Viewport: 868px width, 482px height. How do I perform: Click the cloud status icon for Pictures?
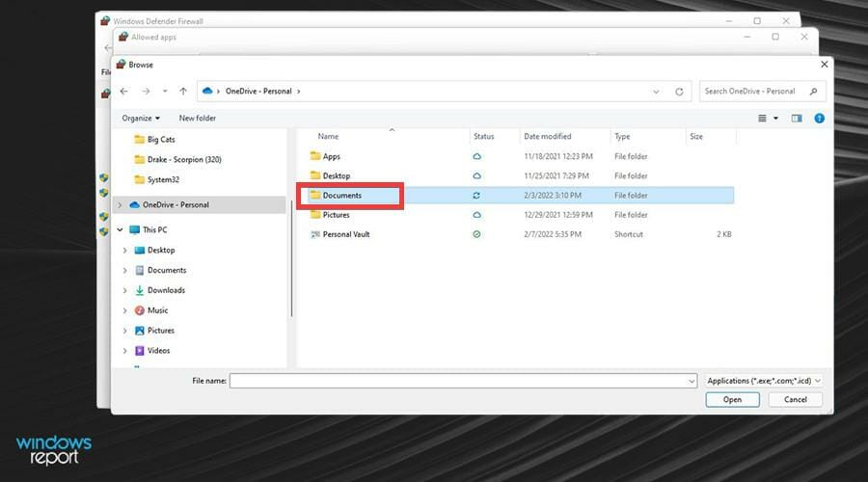pyautogui.click(x=476, y=215)
